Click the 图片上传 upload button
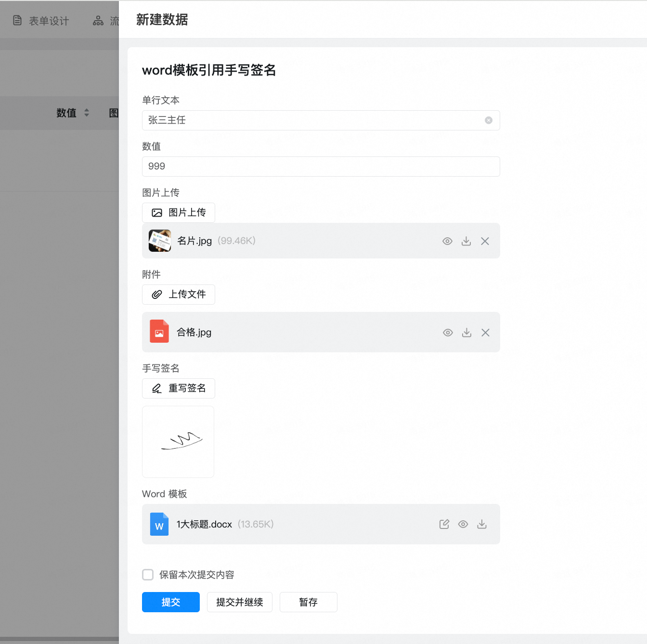 click(x=178, y=213)
